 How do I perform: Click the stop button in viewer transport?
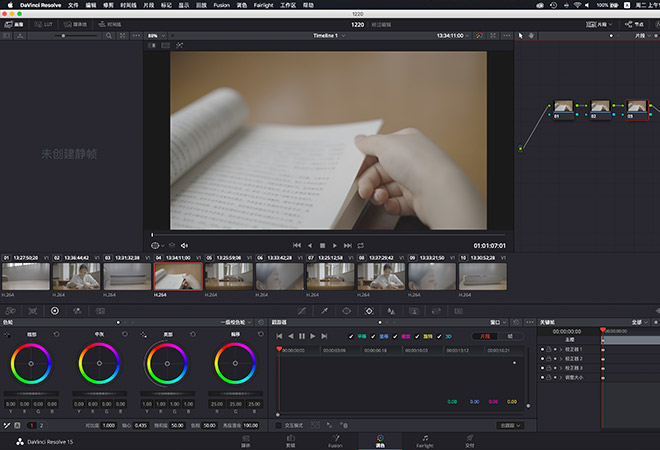click(x=322, y=245)
